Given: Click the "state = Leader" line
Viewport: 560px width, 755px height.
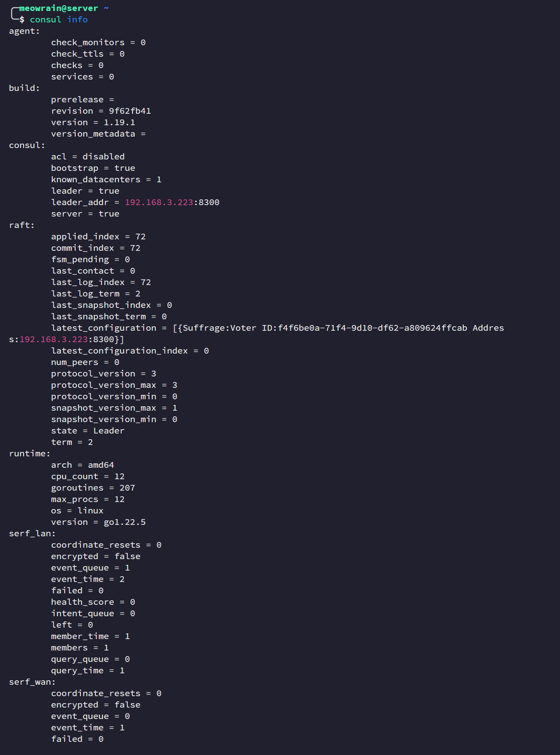Looking at the screenshot, I should tap(88, 431).
